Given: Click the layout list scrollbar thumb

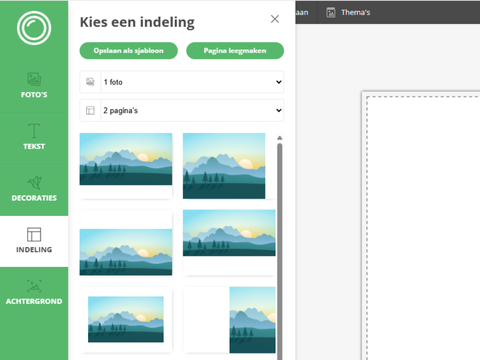Looking at the screenshot, I should [x=280, y=251].
